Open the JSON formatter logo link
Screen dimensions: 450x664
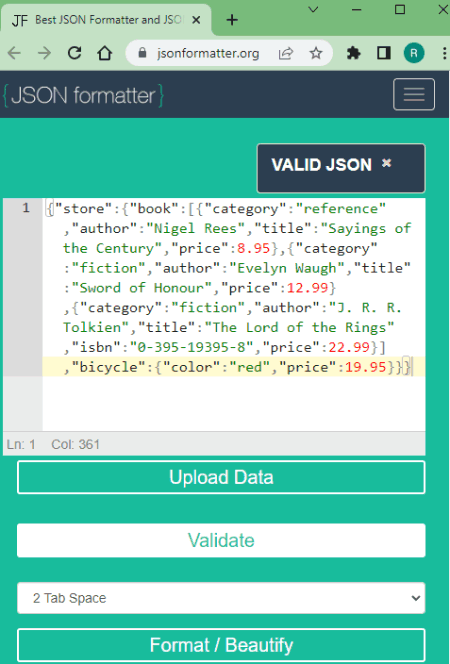(83, 95)
